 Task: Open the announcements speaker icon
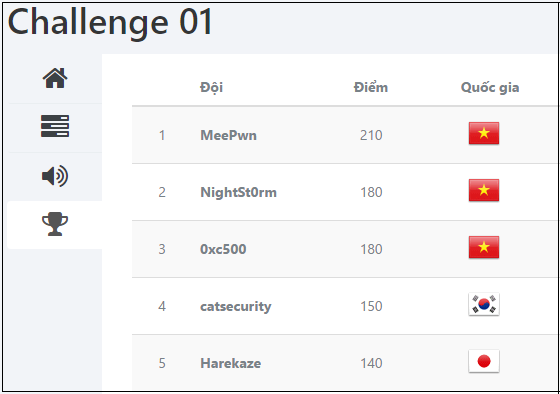pos(55,176)
